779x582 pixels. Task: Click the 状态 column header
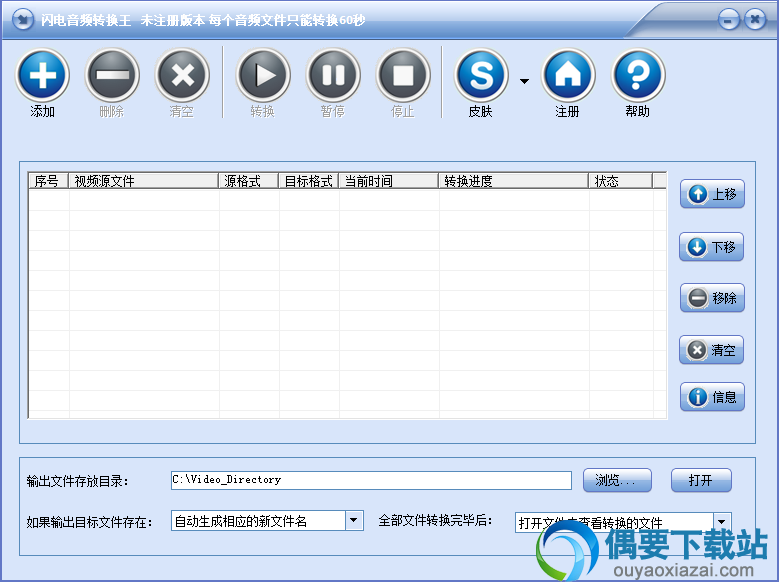[x=621, y=181]
